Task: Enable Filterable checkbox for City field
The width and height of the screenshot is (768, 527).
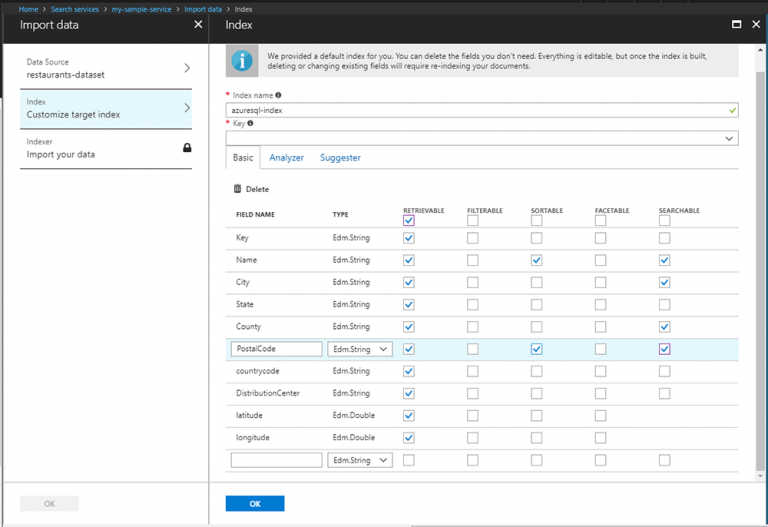Action: (x=473, y=282)
